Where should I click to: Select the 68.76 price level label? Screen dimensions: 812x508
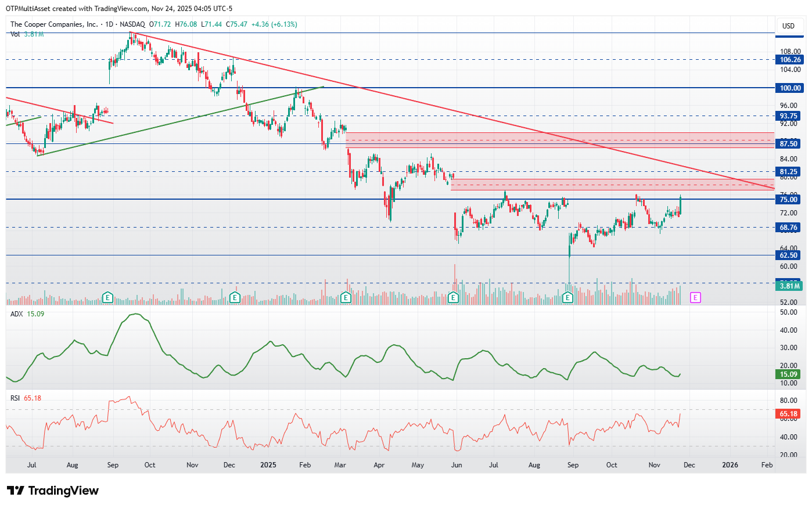pos(788,228)
